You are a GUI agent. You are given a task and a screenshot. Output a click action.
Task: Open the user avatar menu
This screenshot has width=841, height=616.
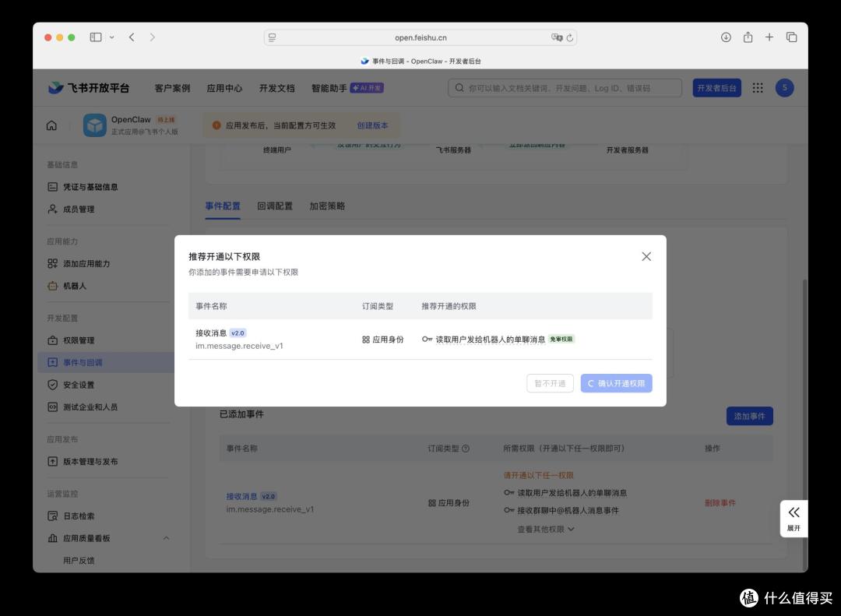click(x=784, y=88)
